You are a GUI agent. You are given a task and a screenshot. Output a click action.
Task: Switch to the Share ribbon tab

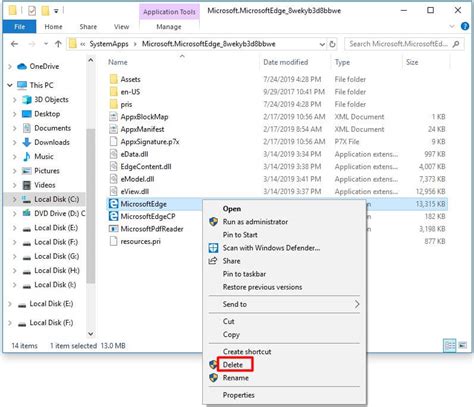coord(88,27)
